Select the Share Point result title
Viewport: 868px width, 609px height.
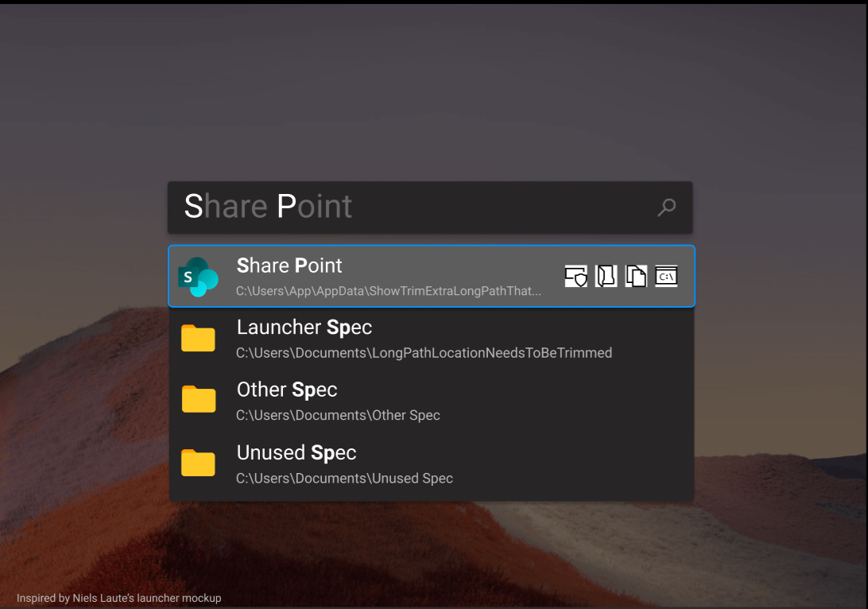coord(289,266)
